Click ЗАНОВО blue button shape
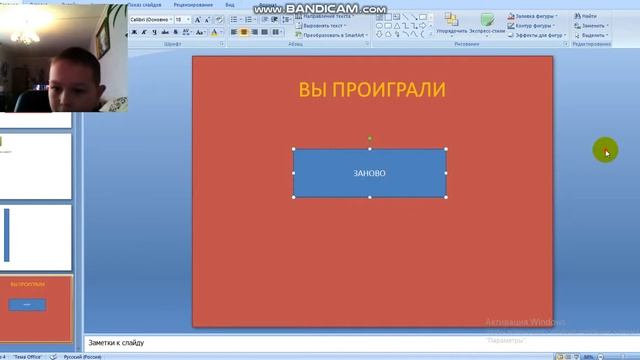This screenshot has width=640, height=360. tap(370, 173)
